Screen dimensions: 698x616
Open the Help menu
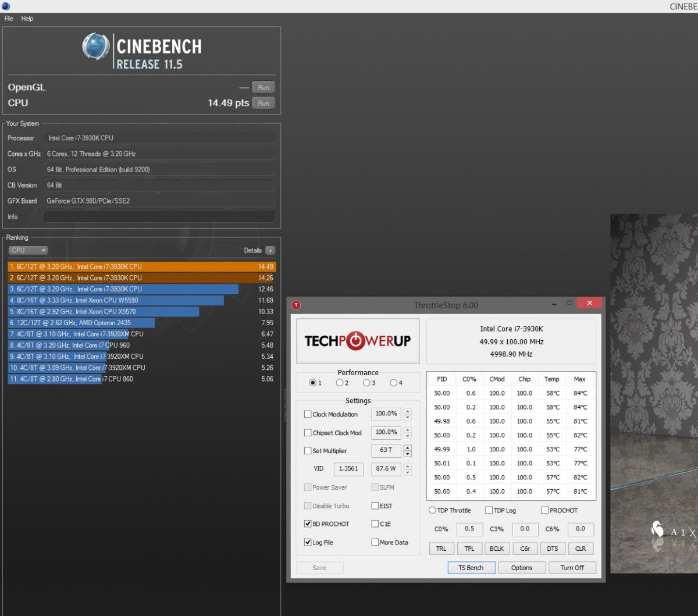tap(27, 19)
